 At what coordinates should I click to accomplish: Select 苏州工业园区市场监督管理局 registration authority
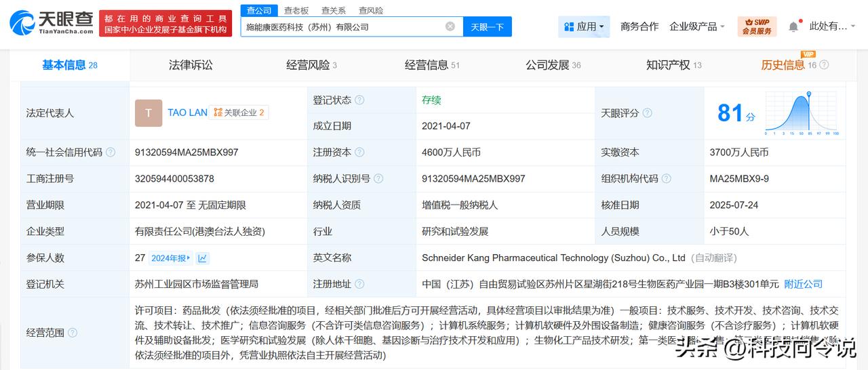(x=197, y=284)
